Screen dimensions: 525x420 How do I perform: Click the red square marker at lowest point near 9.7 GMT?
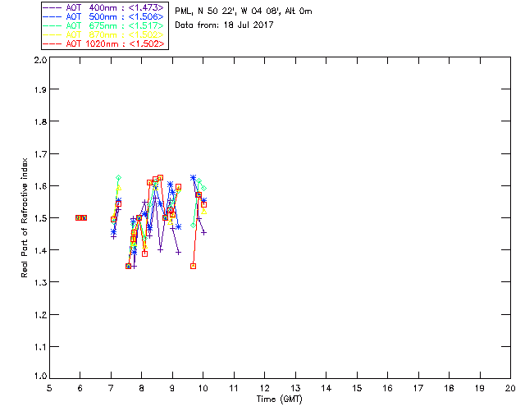click(x=193, y=266)
